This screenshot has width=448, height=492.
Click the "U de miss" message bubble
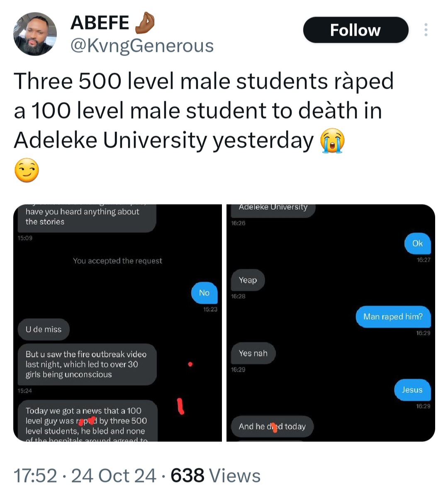[x=44, y=329]
